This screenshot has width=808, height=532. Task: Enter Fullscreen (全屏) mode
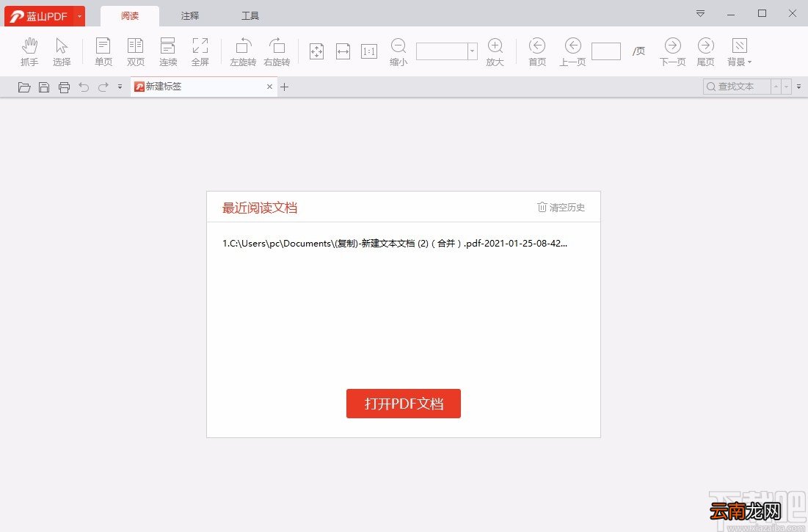[x=200, y=51]
